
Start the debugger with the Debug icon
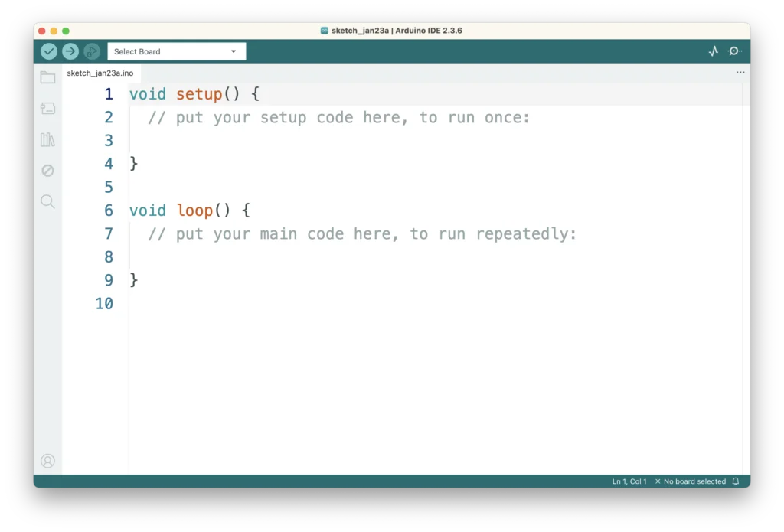pyautogui.click(x=92, y=51)
